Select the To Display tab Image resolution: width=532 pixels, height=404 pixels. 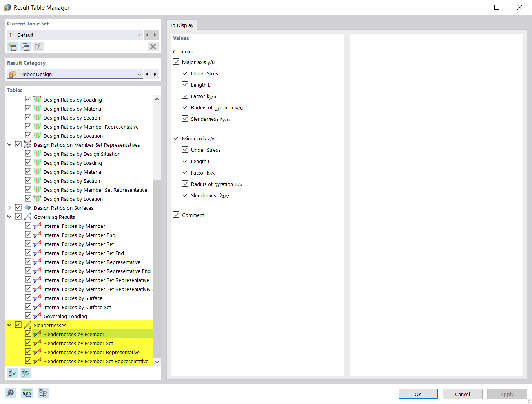tap(182, 25)
